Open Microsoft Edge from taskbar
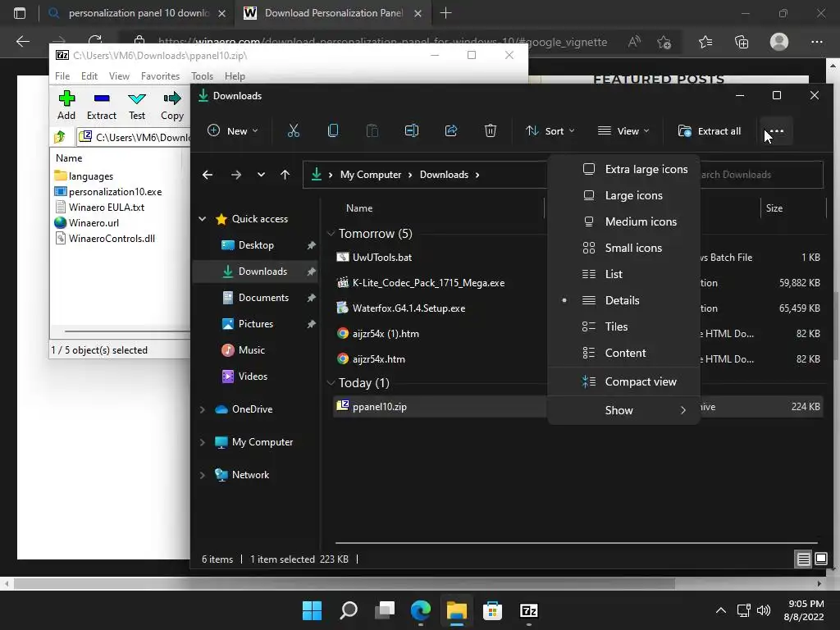The height and width of the screenshot is (630, 840). click(x=421, y=610)
